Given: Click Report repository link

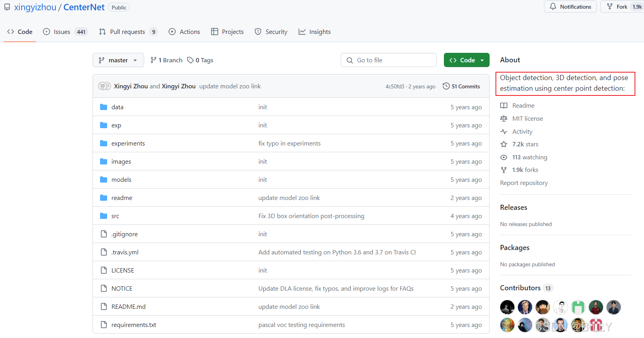Looking at the screenshot, I should 524,183.
